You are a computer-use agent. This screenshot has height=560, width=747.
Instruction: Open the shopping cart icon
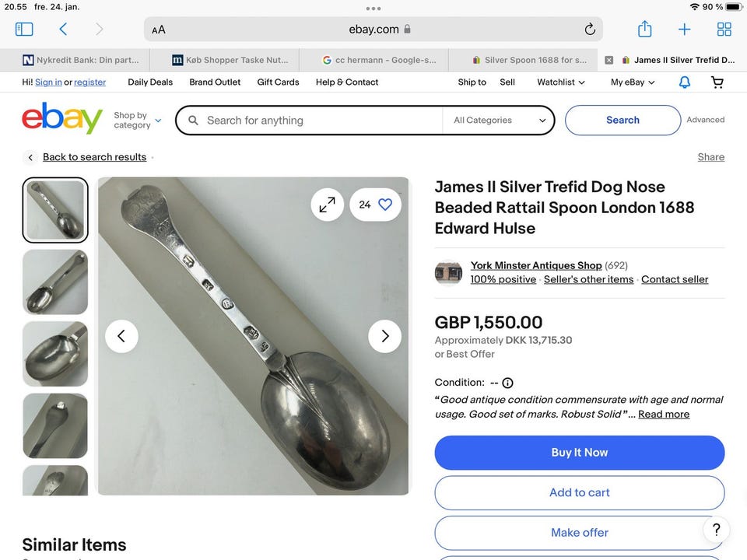tap(717, 82)
